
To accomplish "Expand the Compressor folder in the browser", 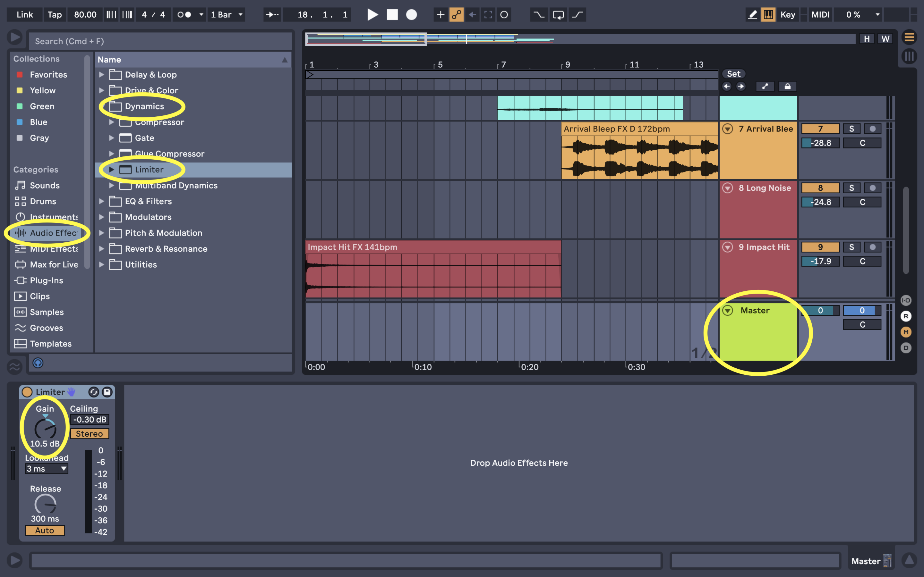I will [x=112, y=122].
